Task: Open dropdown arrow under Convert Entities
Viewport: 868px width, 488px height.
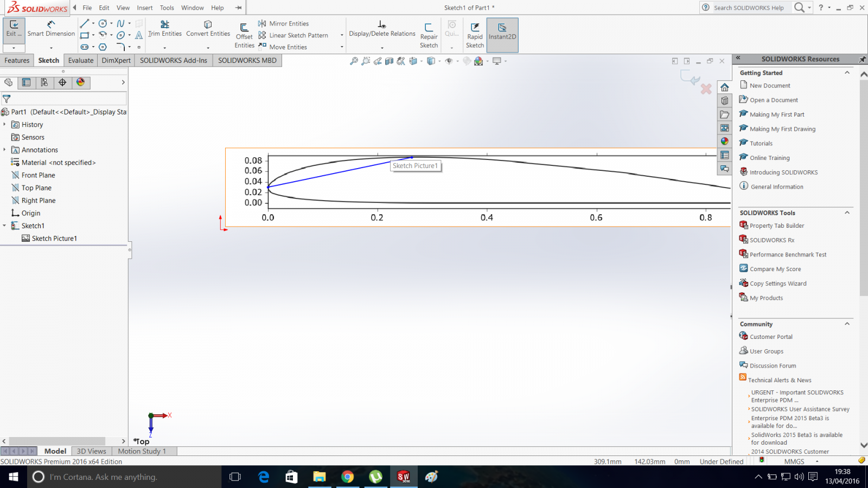Action: pos(208,48)
